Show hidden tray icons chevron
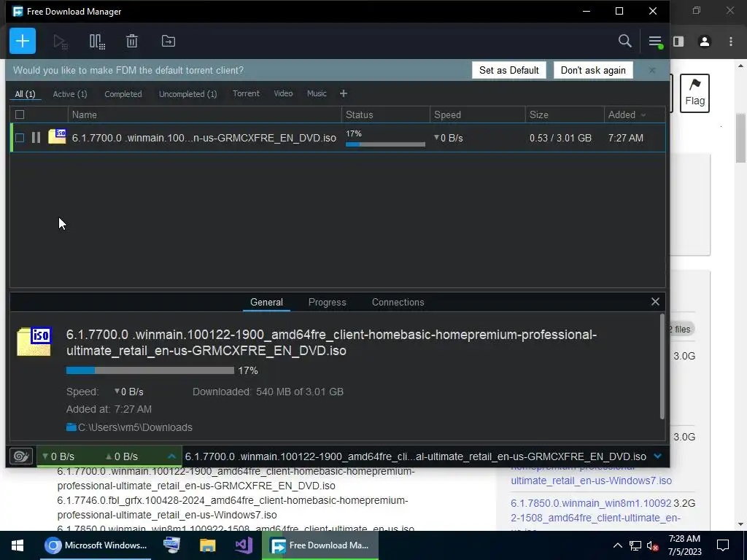Viewport: 747px width, 560px height. [617, 545]
